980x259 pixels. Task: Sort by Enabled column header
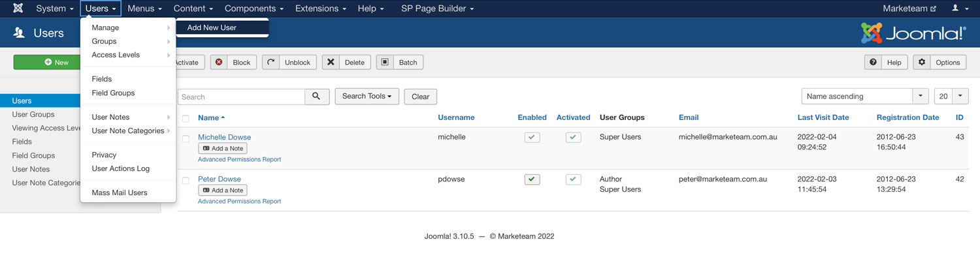[532, 117]
